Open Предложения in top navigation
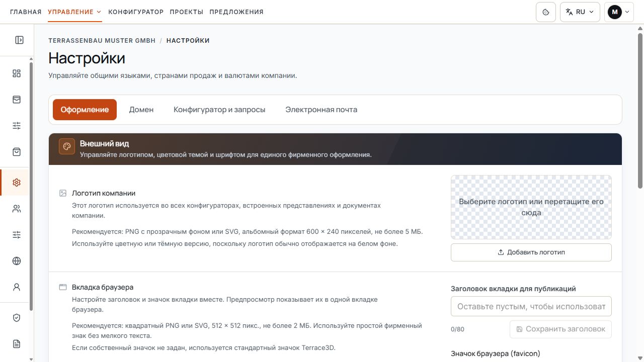644x362 pixels. (x=236, y=12)
